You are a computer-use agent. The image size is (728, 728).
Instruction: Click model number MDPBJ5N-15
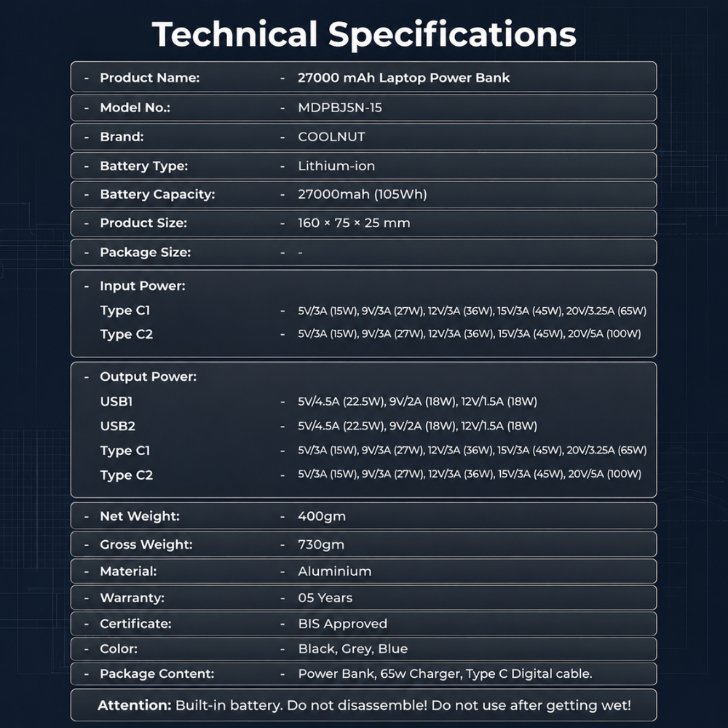point(340,108)
